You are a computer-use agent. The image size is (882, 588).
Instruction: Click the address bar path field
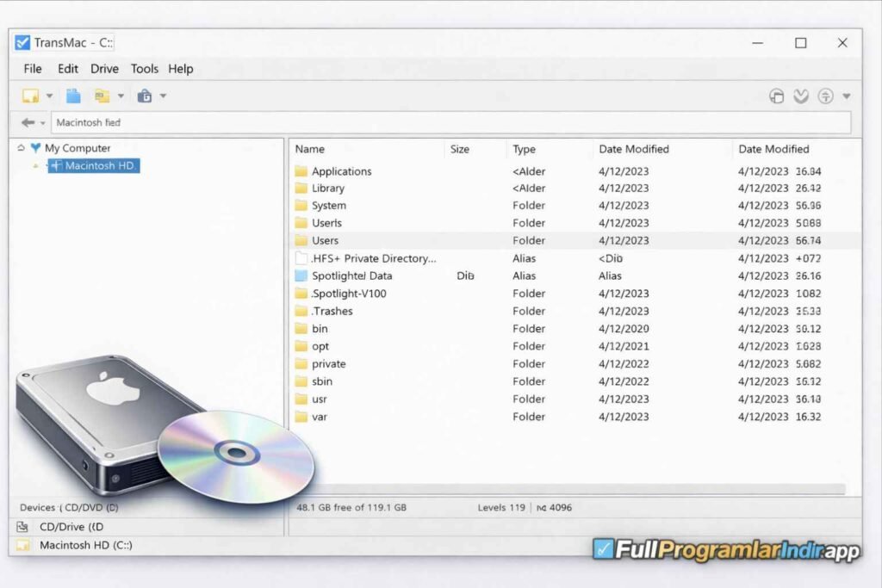tap(448, 123)
